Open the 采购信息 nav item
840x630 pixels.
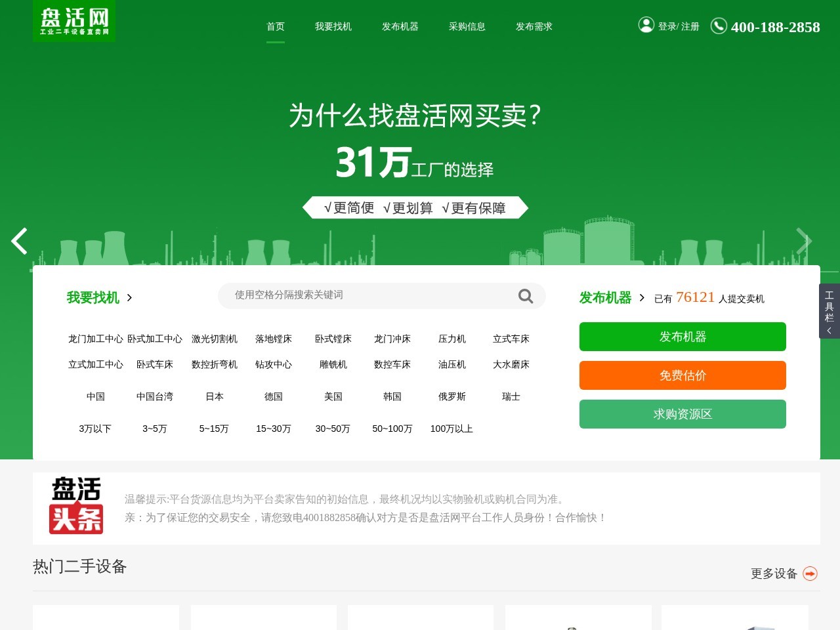coord(467,27)
